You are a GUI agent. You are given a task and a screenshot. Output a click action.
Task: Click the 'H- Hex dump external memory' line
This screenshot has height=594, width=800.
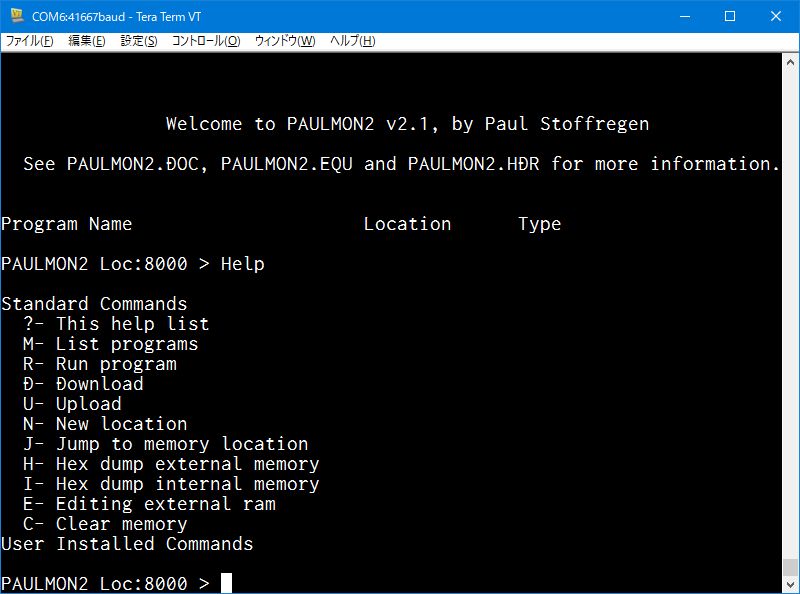tap(171, 464)
